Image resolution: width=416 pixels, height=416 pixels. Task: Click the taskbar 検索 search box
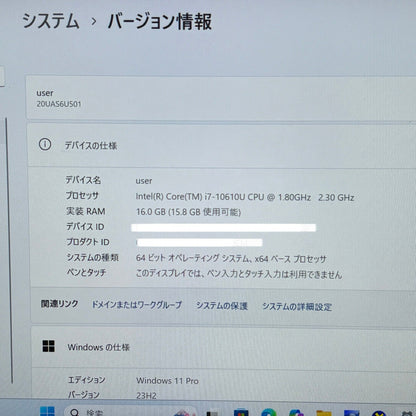(x=130, y=412)
